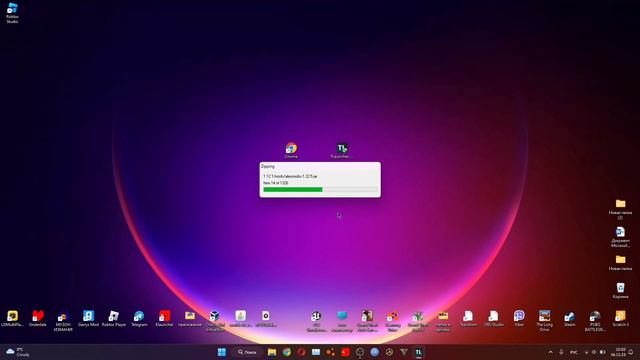
Task: Open Opera browser from the taskbar
Action: (301, 352)
